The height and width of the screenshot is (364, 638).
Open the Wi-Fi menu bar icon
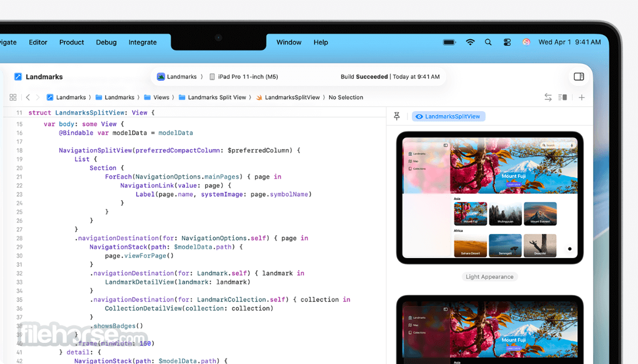(x=470, y=42)
